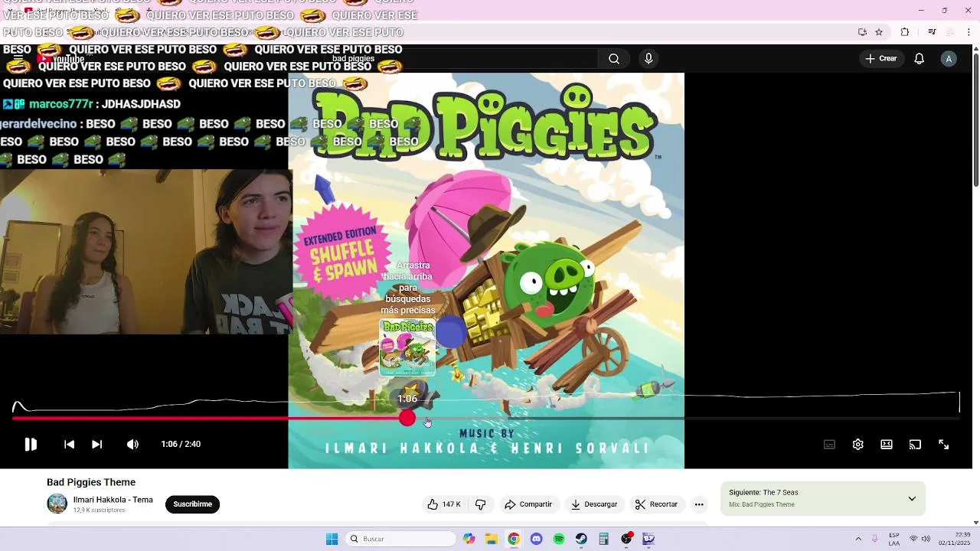
Task: Expand the Siguiente: The 7 Seas panel
Action: pyautogui.click(x=912, y=498)
